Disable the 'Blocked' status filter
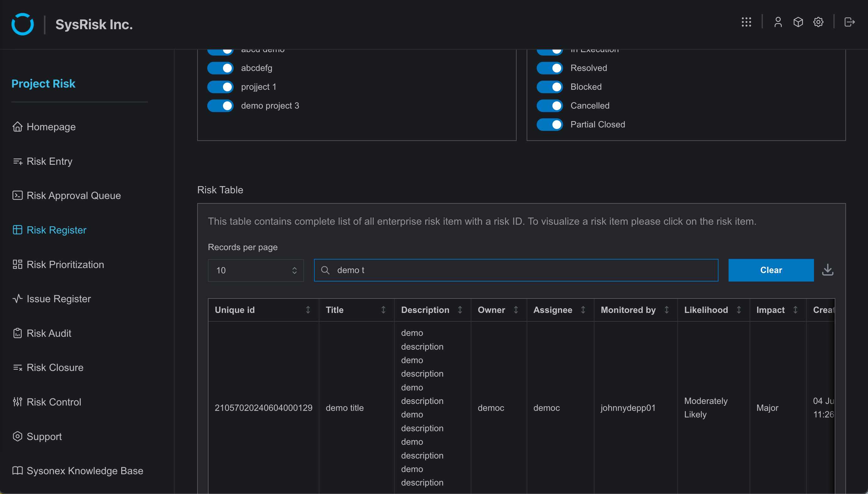The width and height of the screenshot is (868, 494). (550, 86)
